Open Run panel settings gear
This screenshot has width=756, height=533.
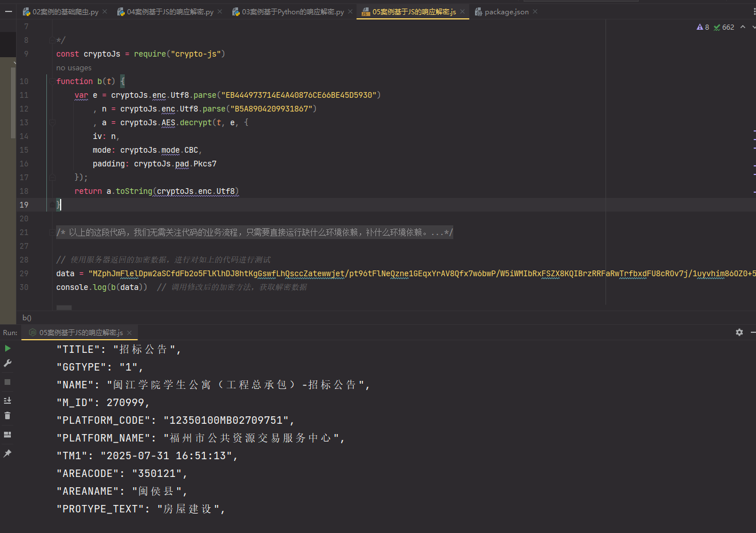(x=739, y=332)
